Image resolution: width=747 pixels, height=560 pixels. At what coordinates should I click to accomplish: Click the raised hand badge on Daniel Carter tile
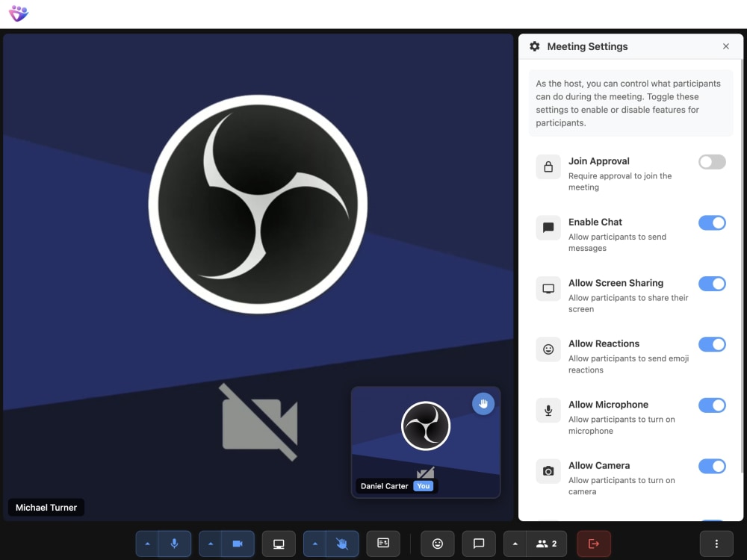pos(483,404)
